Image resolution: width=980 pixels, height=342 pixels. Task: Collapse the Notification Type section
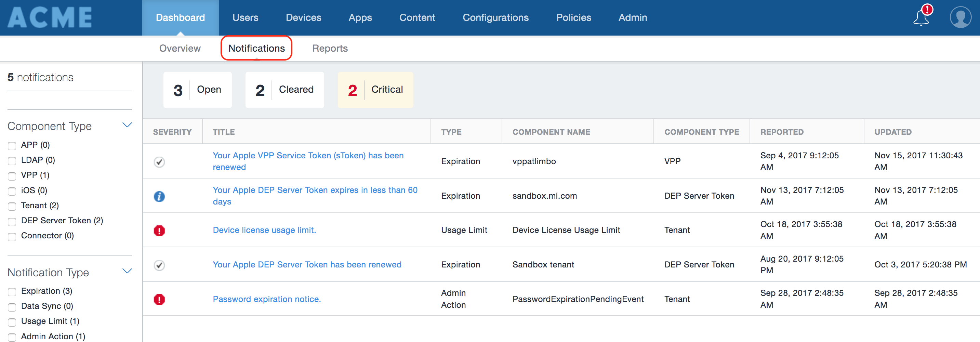(x=127, y=271)
